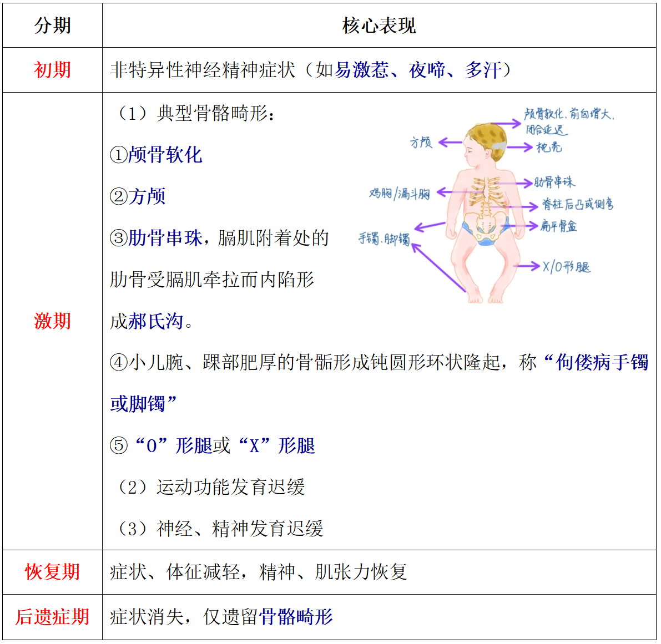Select the red 后遗症期 row label
Image resolution: width=661 pixels, height=644 pixels.
pos(53,616)
